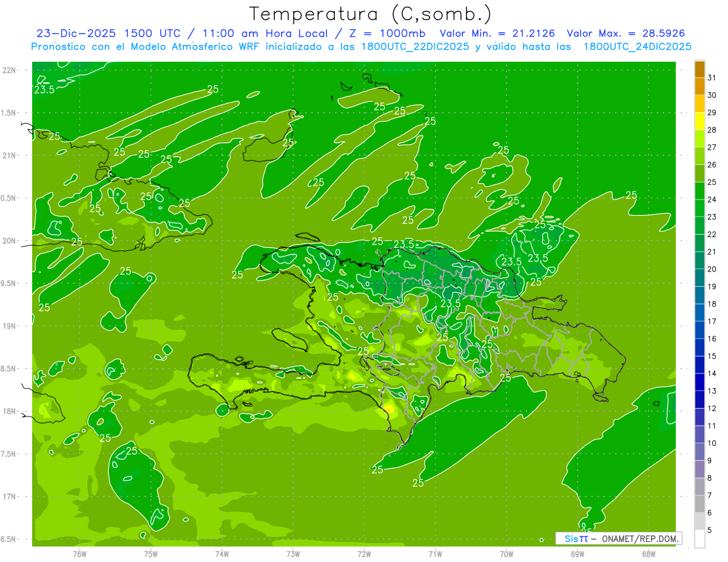The width and height of the screenshot is (728, 562).
Task: Click the gray colorbar swatch between 6 and 7
Action: pos(699,504)
